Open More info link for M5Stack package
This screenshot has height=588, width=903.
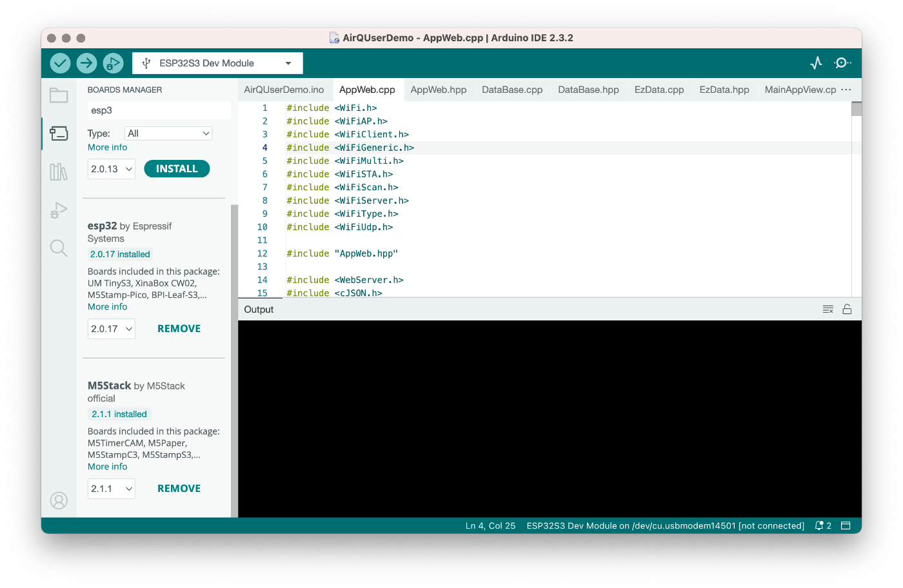point(108,467)
